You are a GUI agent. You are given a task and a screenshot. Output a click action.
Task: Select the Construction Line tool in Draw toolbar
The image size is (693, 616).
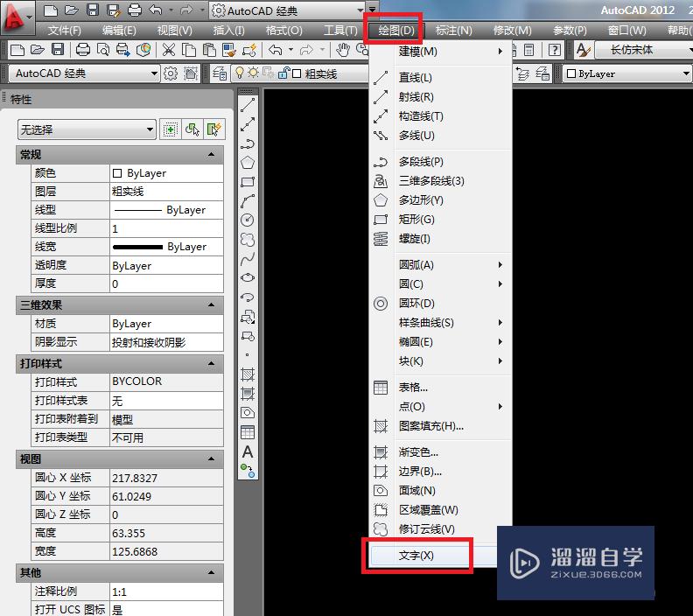248,124
